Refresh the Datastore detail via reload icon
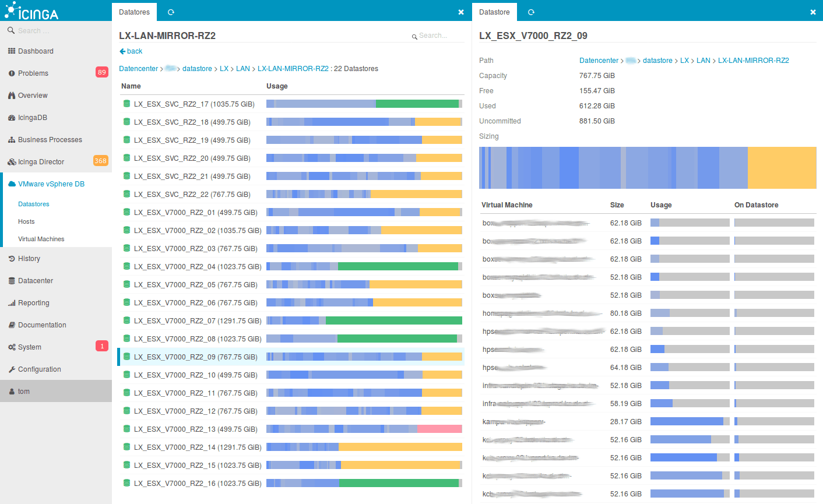823x504 pixels. click(531, 12)
